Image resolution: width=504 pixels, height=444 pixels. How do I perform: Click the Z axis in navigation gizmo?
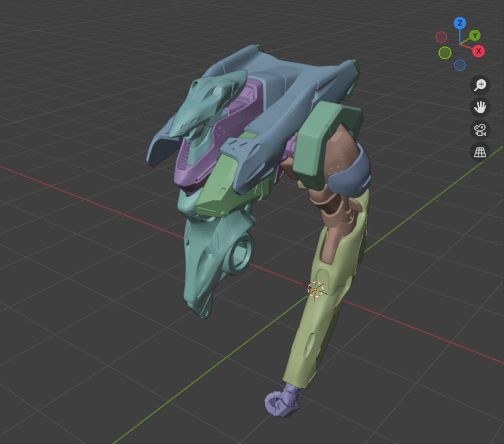click(x=460, y=23)
